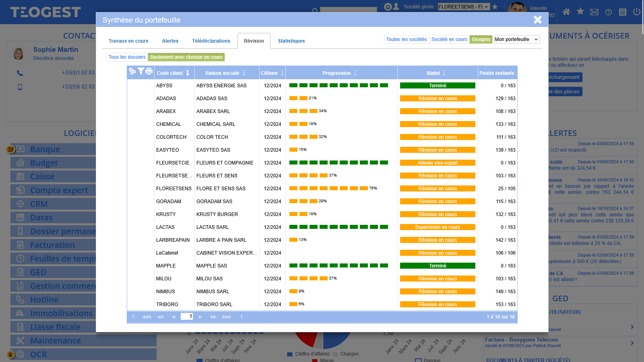Expand the Société gérée dropdown
Viewport: 644px width, 362px height.
click(464, 7)
